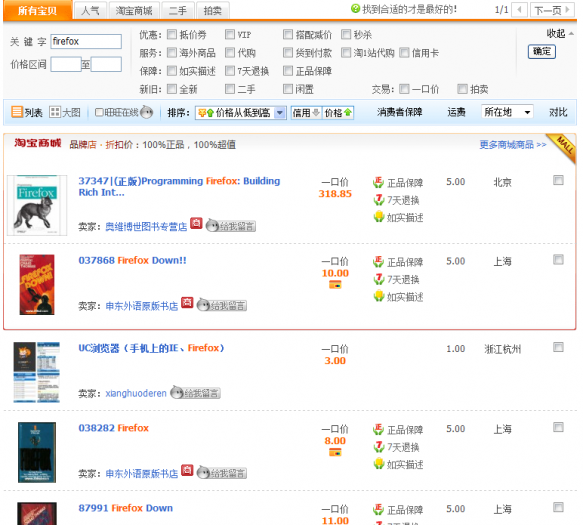Open the 所在地 location dropdown

click(507, 112)
